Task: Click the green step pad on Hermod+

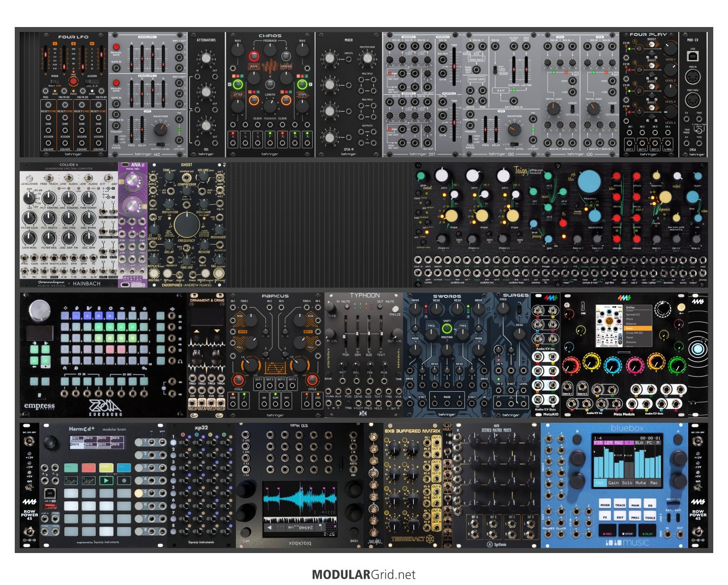Action: [x=71, y=468]
